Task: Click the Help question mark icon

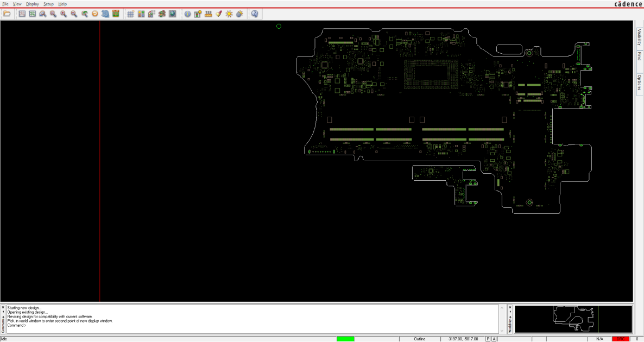Action: coord(255,14)
